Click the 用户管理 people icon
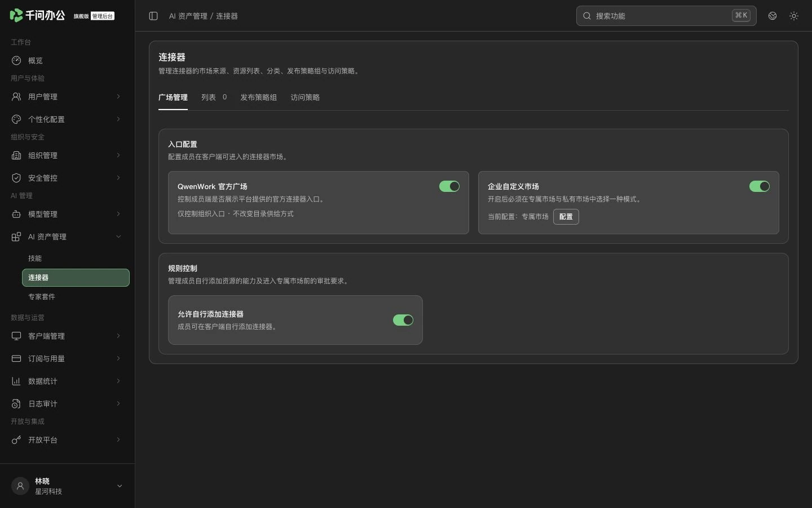 coord(16,97)
